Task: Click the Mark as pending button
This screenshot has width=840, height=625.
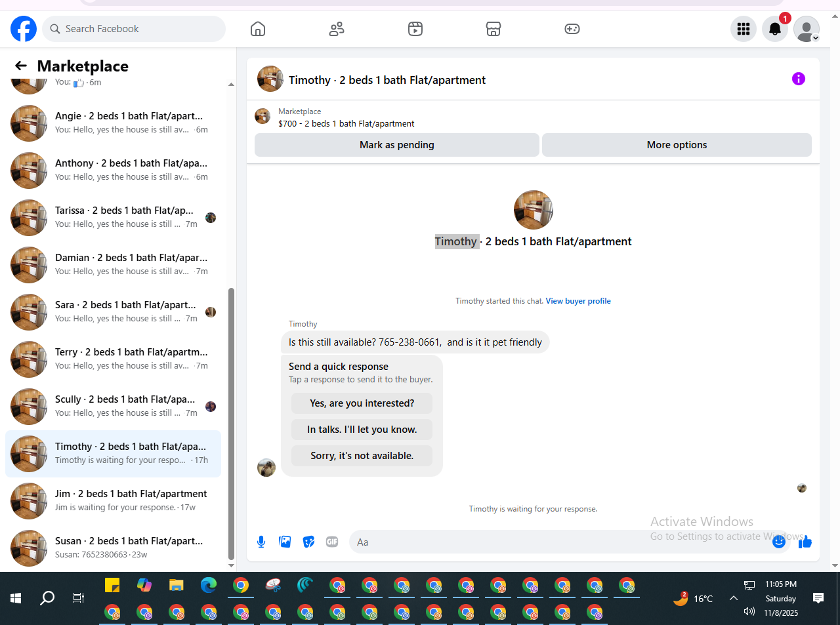Action: (397, 145)
